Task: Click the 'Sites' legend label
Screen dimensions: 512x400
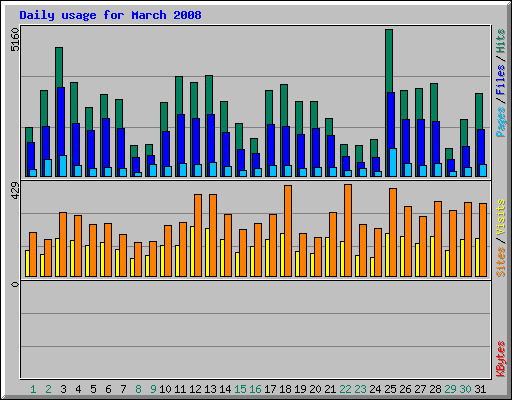Action: [500, 262]
